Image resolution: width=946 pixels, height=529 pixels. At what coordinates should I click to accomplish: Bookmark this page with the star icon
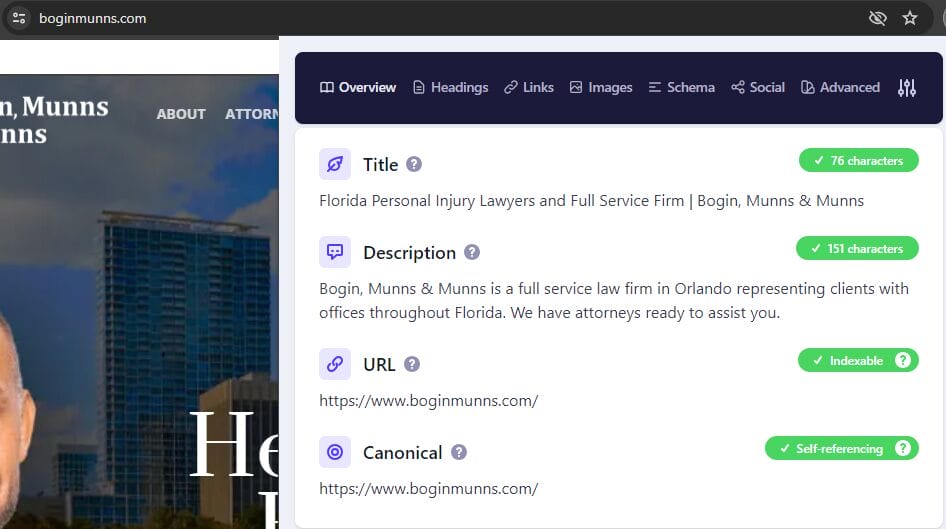pos(910,18)
